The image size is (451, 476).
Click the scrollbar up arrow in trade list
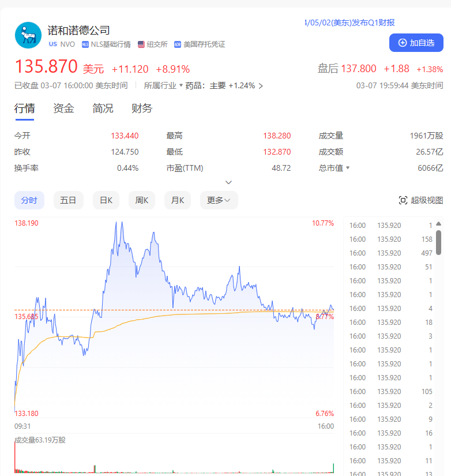439,224
